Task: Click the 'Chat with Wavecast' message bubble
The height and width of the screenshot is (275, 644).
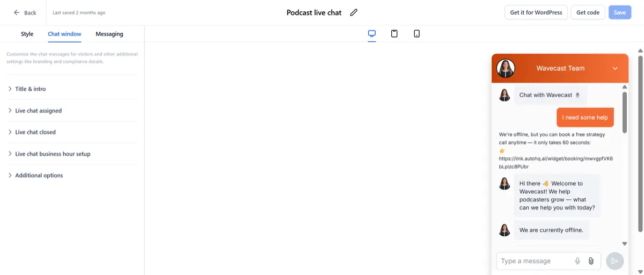Action: pyautogui.click(x=551, y=95)
